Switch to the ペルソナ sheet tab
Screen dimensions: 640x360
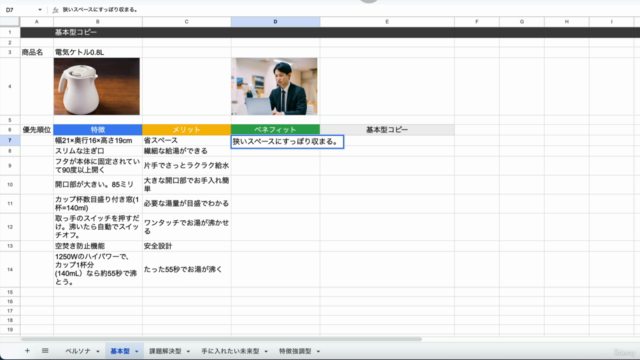78,351
